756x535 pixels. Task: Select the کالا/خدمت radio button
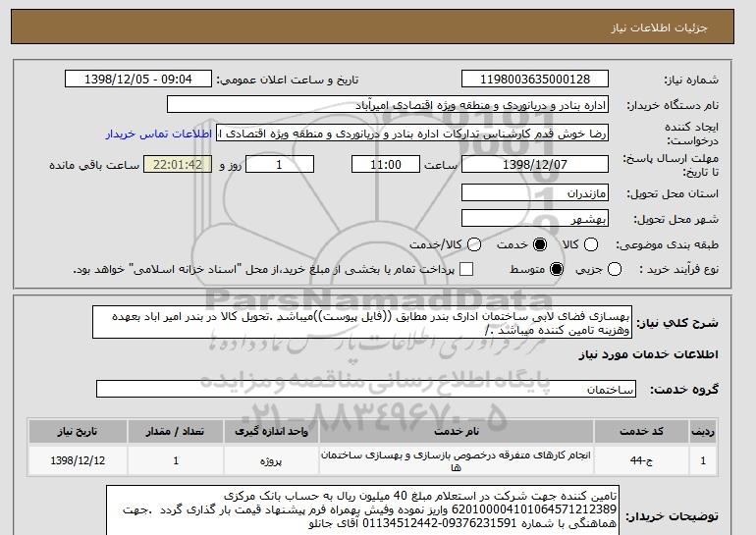474,244
